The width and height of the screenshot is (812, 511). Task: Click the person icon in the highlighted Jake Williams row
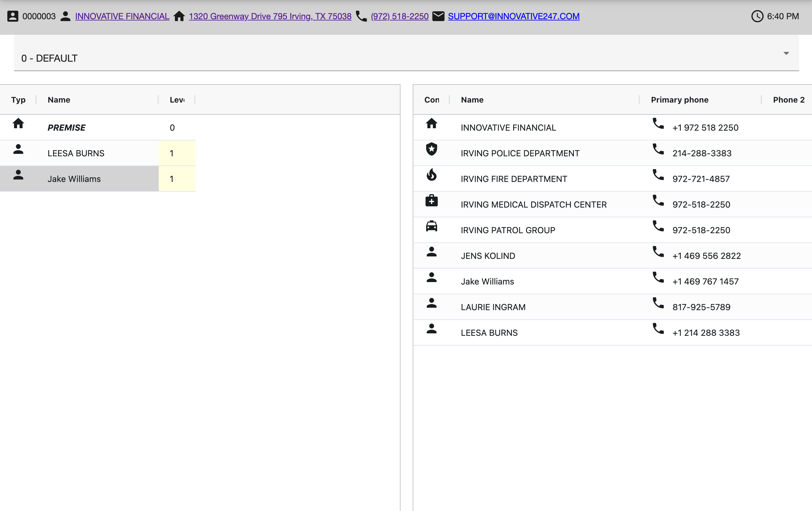(18, 175)
